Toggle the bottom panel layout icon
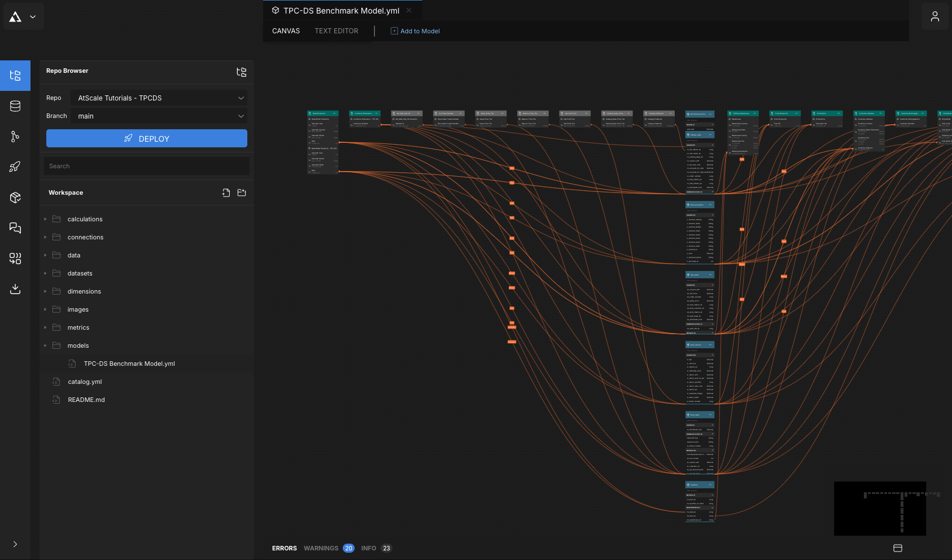The width and height of the screenshot is (952, 560). pyautogui.click(x=898, y=548)
